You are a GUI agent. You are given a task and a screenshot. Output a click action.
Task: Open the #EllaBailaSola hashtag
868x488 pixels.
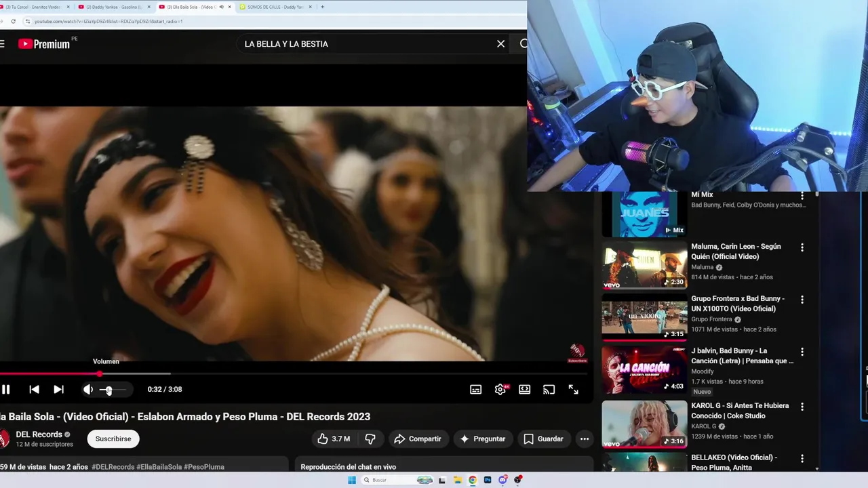pos(159,467)
